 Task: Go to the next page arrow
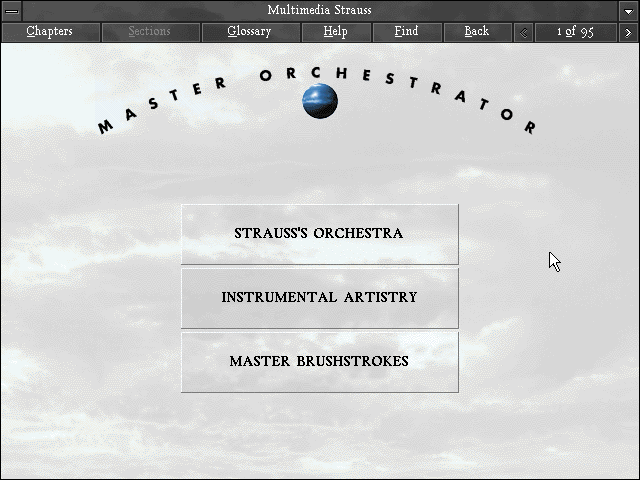(x=628, y=32)
